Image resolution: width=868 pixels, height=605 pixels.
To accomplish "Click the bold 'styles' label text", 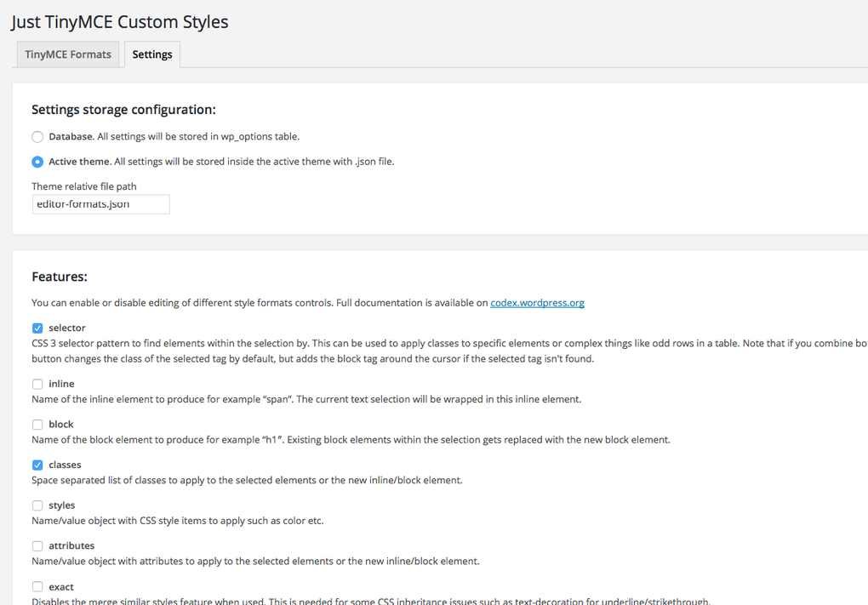I will (62, 505).
